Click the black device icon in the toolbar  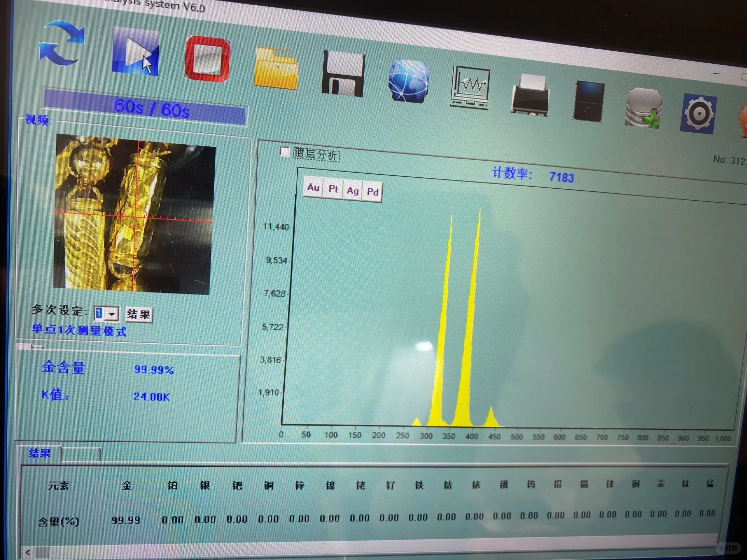tap(589, 102)
